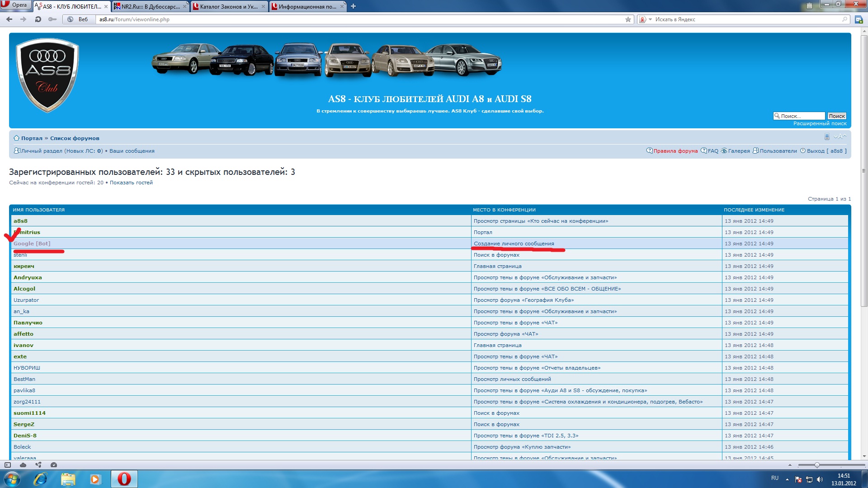
Task: Toggle font size change icon
Action: (840, 137)
